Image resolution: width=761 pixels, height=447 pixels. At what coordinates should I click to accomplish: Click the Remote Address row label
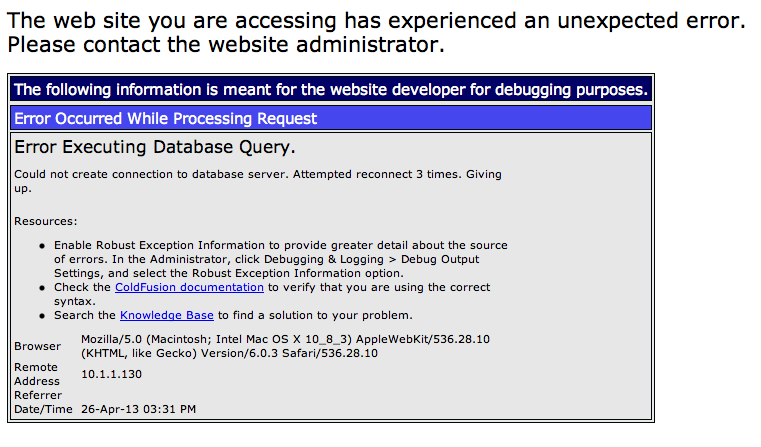point(37,374)
